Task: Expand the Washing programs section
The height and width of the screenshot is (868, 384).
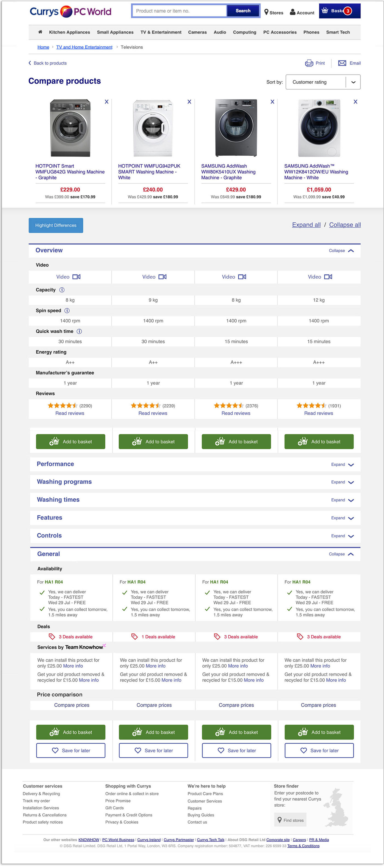Action: coord(342,482)
